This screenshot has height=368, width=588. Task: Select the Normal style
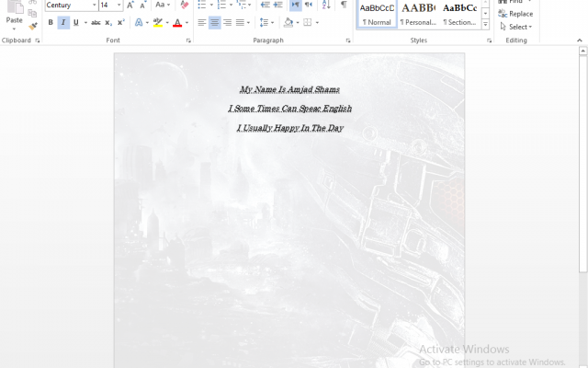[x=377, y=14]
